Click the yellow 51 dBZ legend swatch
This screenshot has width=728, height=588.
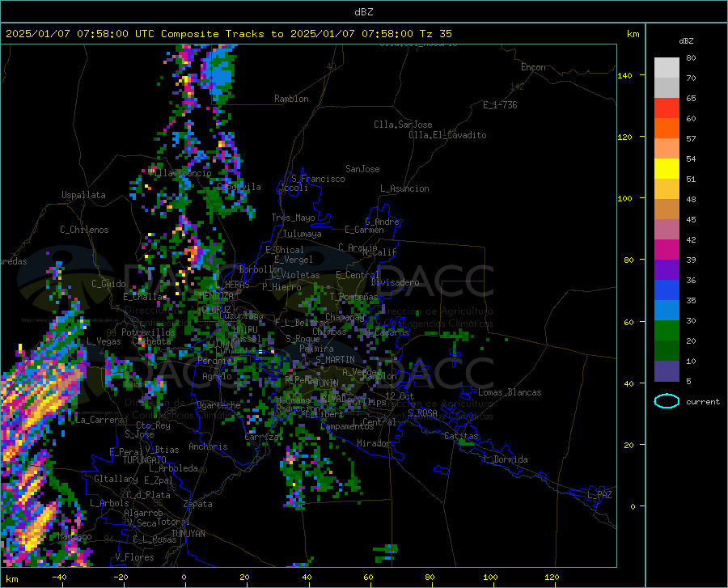(x=667, y=169)
